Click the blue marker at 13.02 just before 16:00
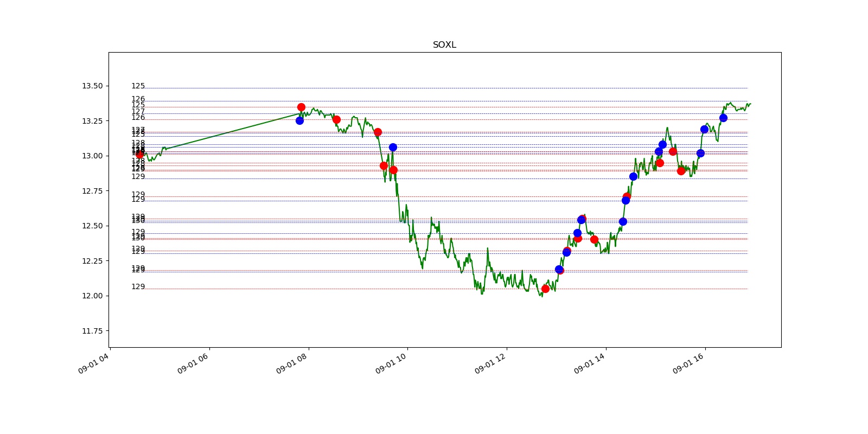The width and height of the screenshot is (868, 434). point(700,153)
